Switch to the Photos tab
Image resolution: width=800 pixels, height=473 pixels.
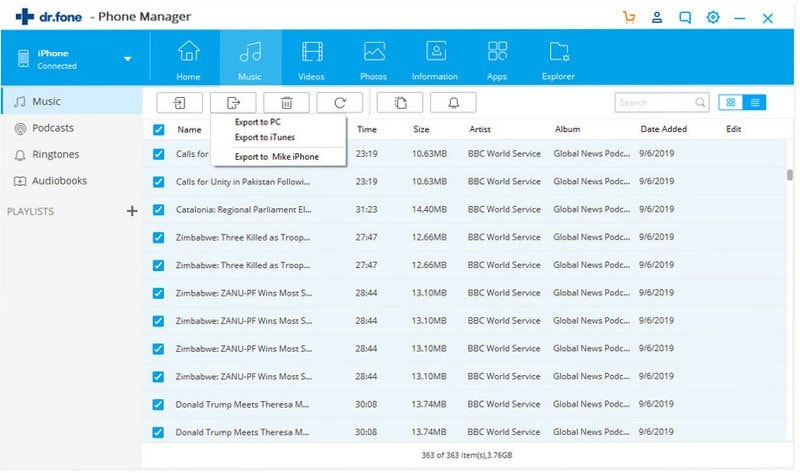click(373, 59)
